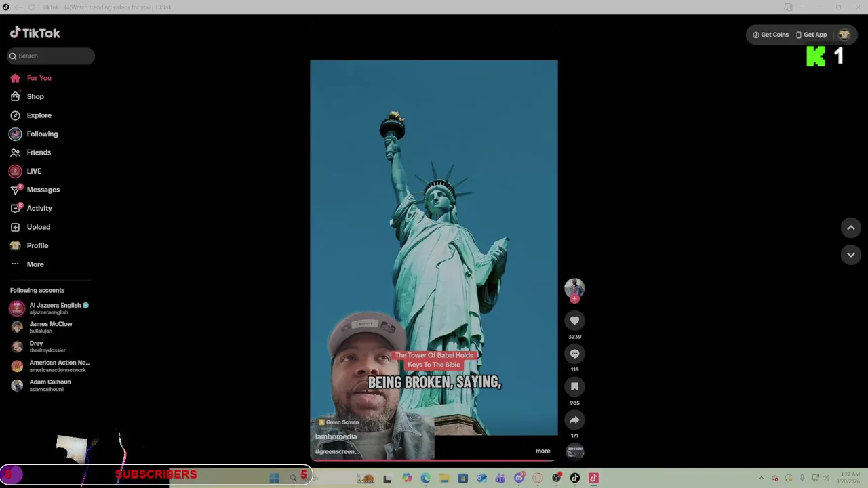The width and height of the screenshot is (868, 488).
Task: Focus the Search input field
Action: (51, 56)
